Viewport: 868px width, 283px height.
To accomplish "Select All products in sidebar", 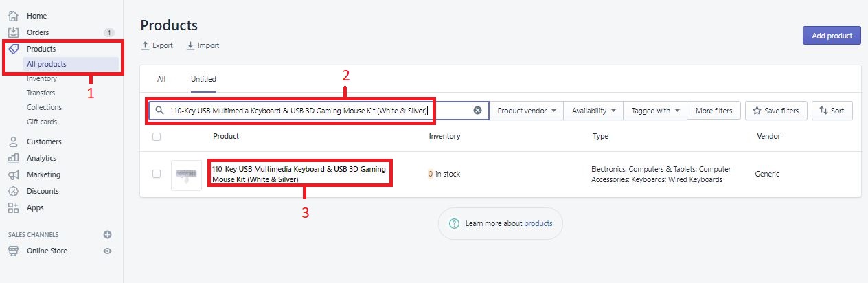I will [x=47, y=64].
